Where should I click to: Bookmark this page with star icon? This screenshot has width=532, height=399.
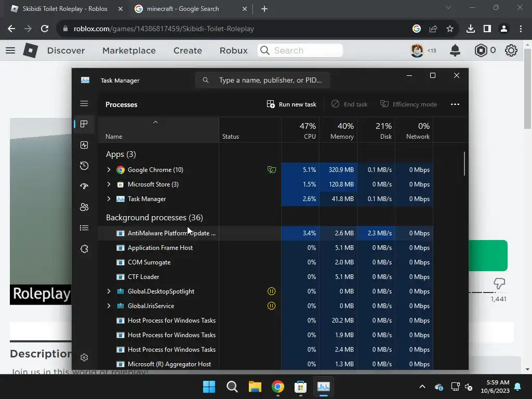(x=450, y=29)
